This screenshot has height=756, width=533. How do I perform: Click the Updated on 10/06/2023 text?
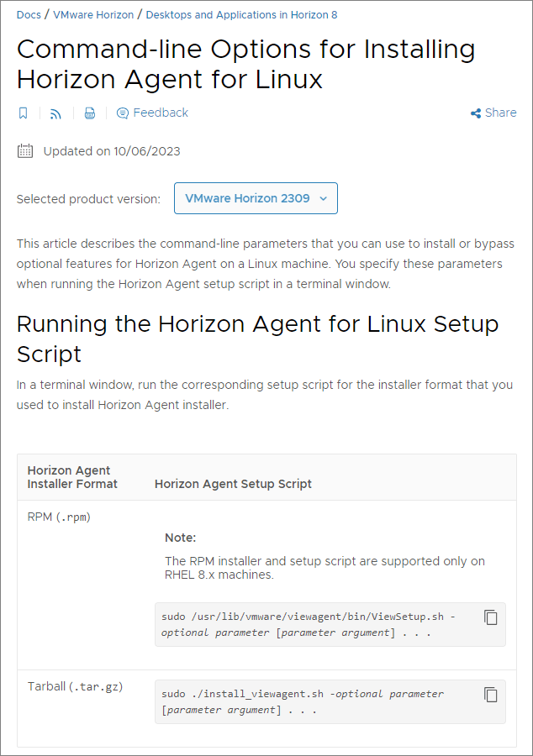coord(112,151)
